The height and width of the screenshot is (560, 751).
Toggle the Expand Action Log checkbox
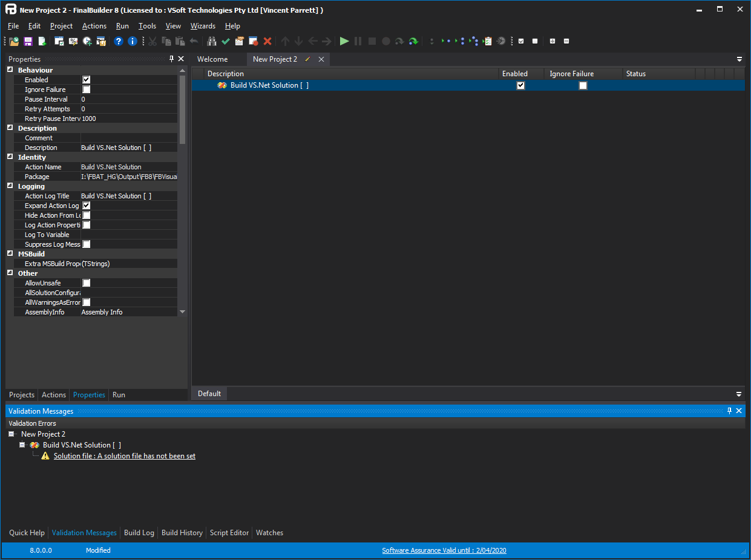coord(86,206)
